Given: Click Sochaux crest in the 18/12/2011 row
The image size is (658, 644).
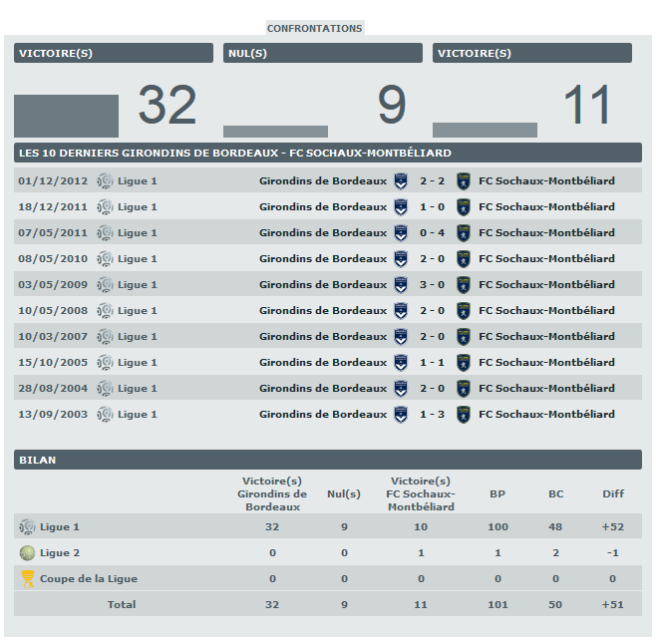Looking at the screenshot, I should click(x=464, y=207).
